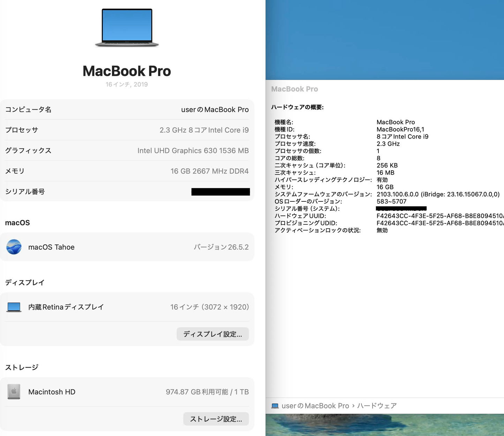This screenshot has height=436, width=504.
Task: Click 内蔵Retinaディスプレイ label
Action: point(66,307)
